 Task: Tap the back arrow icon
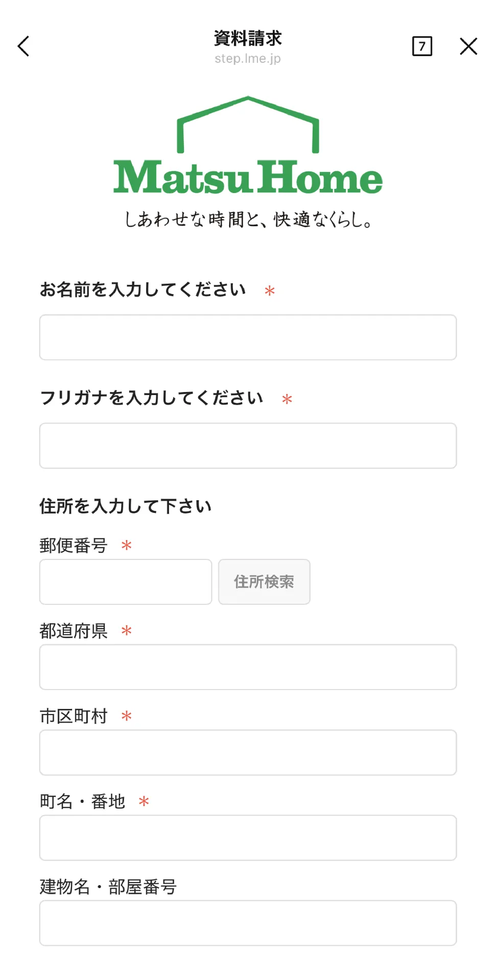point(23,46)
